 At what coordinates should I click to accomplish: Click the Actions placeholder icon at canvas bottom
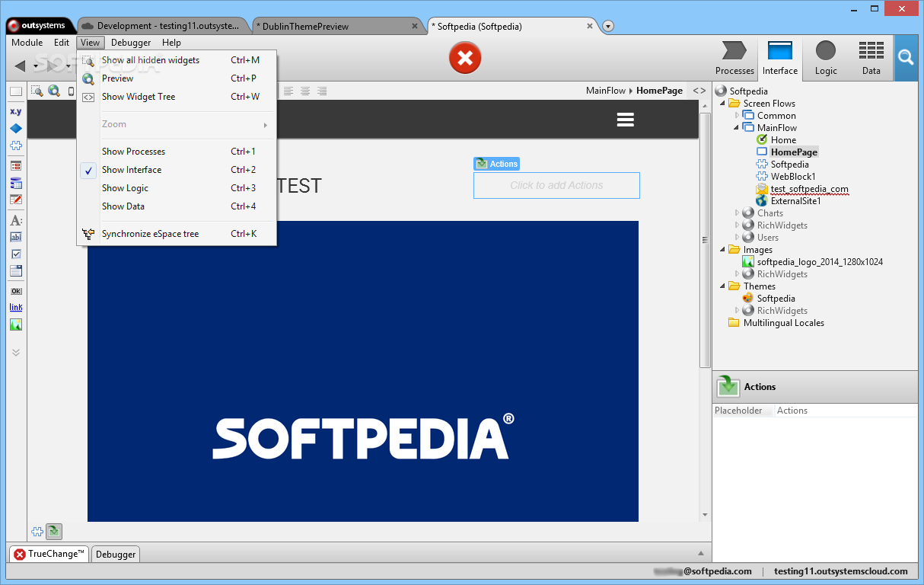tap(53, 532)
